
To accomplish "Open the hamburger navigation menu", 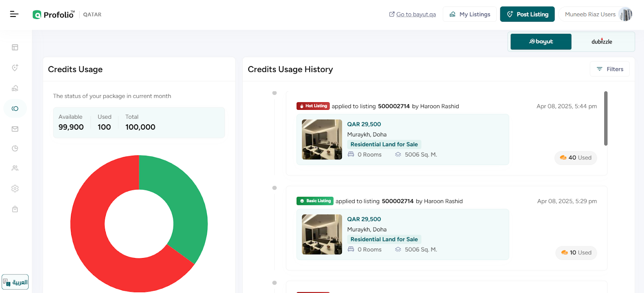I will [x=14, y=14].
